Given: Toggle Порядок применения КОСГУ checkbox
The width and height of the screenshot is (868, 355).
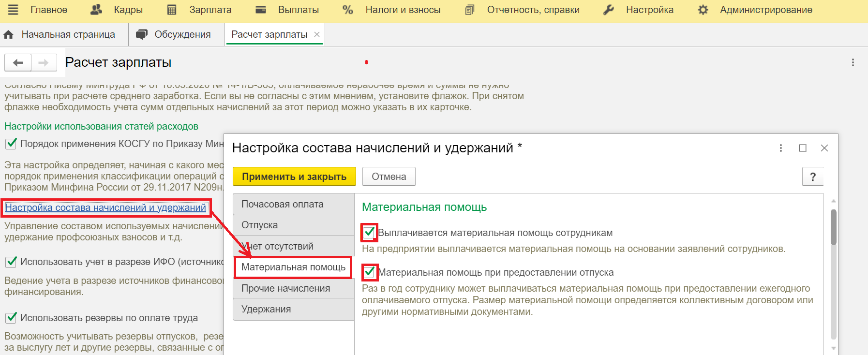Looking at the screenshot, I should (11, 144).
